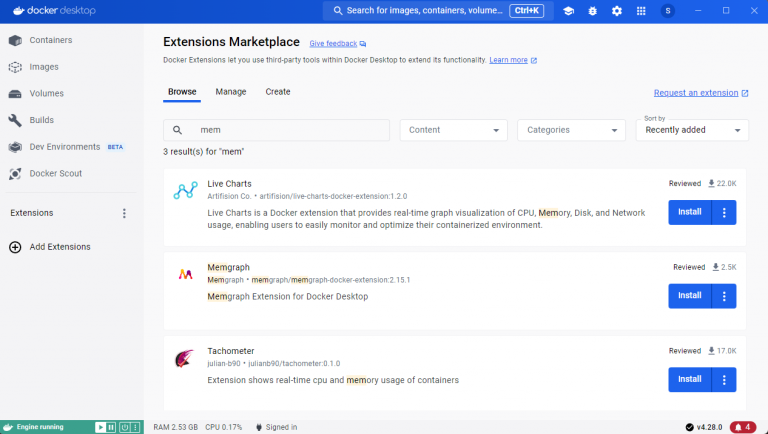Viewport: 768px width, 434px height.
Task: Install the Tachometer extension
Action: [689, 380]
